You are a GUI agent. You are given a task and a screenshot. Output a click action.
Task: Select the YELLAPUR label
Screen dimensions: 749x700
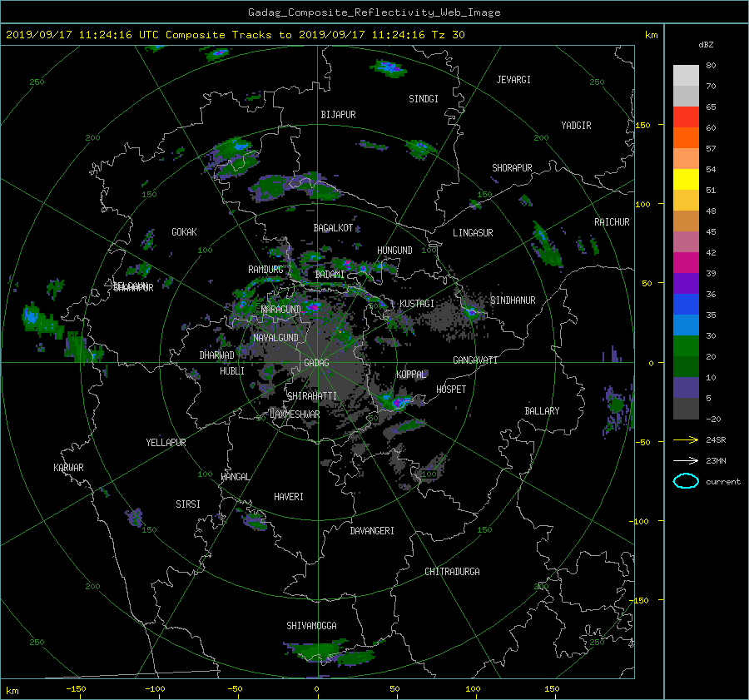pyautogui.click(x=166, y=443)
